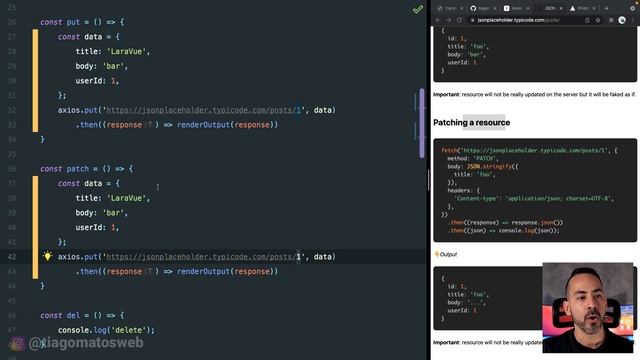Click the URL in axios.put on line 42

(203, 256)
